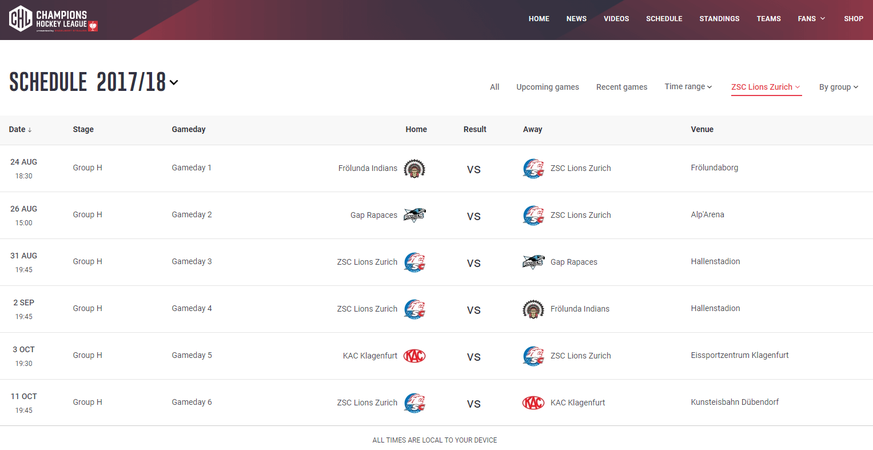Click the 11 OCT date cell
873x450 pixels.
23,402
